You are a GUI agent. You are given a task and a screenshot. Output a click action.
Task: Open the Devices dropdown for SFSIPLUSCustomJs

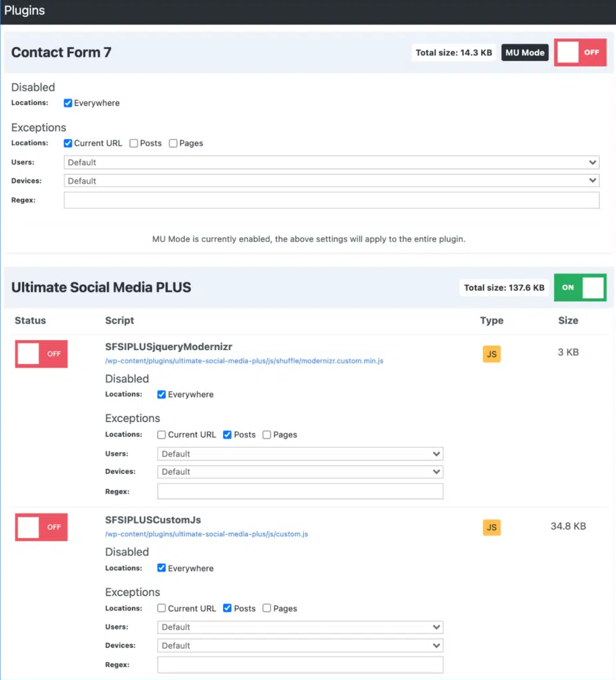pyautogui.click(x=300, y=645)
